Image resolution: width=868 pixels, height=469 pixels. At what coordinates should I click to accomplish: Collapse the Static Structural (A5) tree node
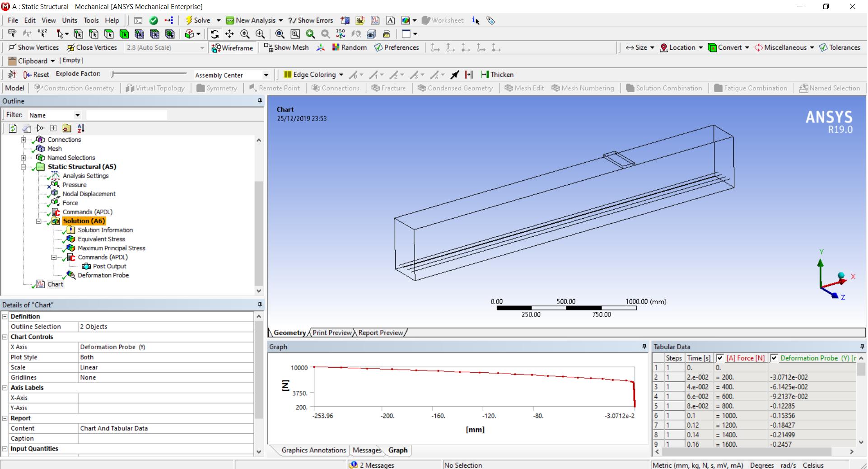click(23, 167)
